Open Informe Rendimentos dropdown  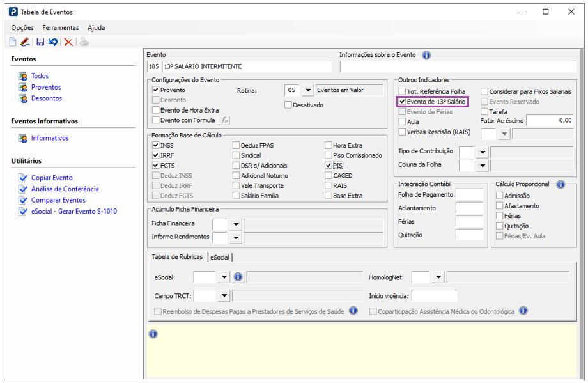point(236,238)
